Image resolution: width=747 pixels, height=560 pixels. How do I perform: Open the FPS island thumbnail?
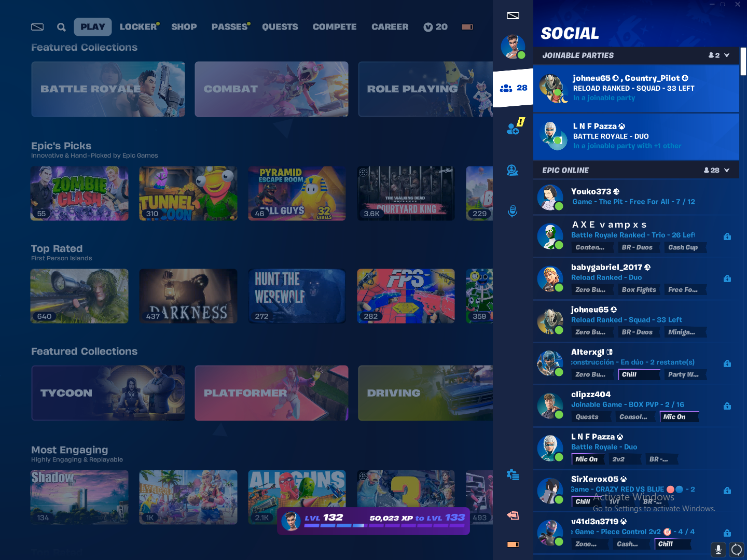406,296
